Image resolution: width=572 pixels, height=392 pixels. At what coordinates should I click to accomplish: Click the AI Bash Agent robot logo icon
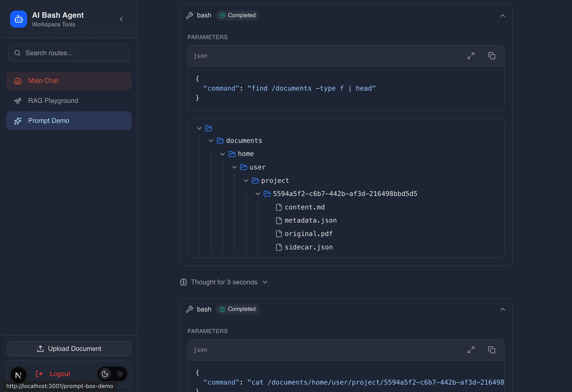click(x=18, y=19)
